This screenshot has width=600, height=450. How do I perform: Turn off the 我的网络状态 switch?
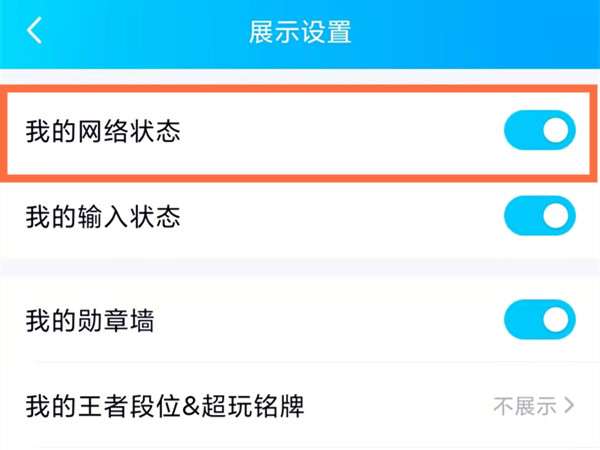click(539, 131)
